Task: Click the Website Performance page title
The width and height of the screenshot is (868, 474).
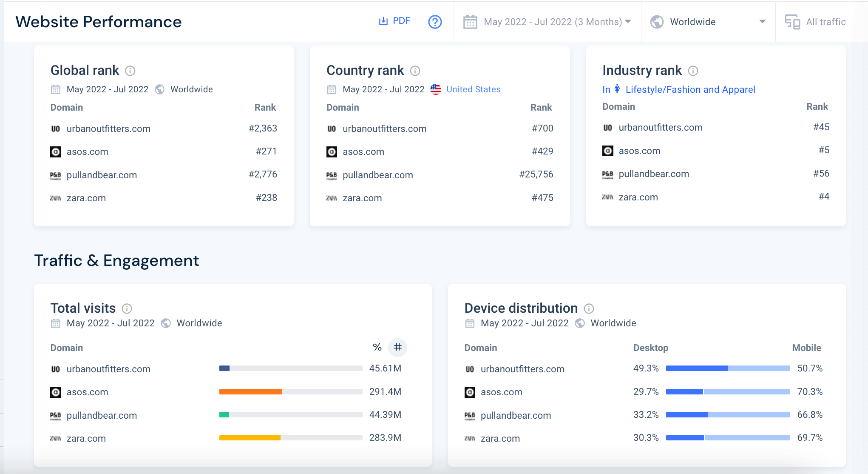Action: click(x=99, y=22)
